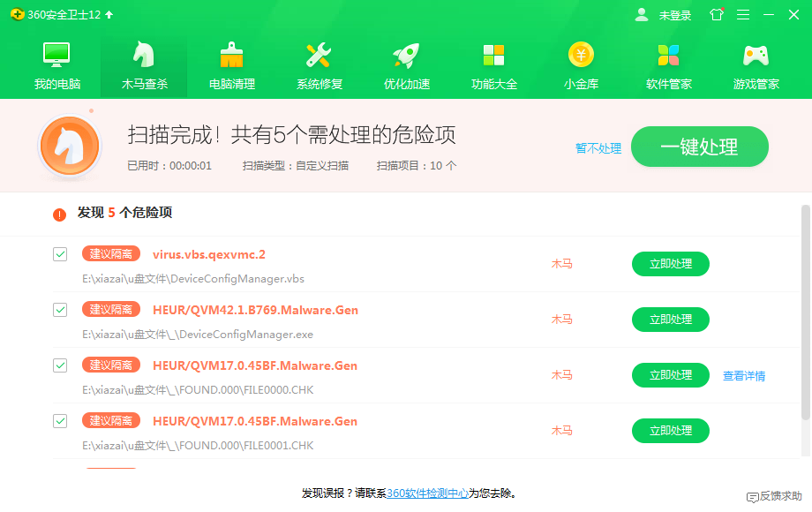Open the 360软件检测中心 link
812x512 pixels.
coord(428,493)
